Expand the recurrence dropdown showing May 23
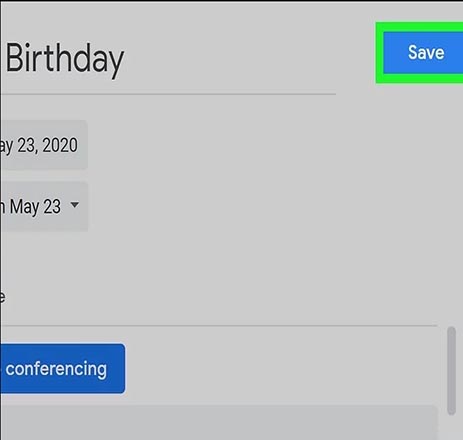The image size is (463, 440). pos(44,206)
